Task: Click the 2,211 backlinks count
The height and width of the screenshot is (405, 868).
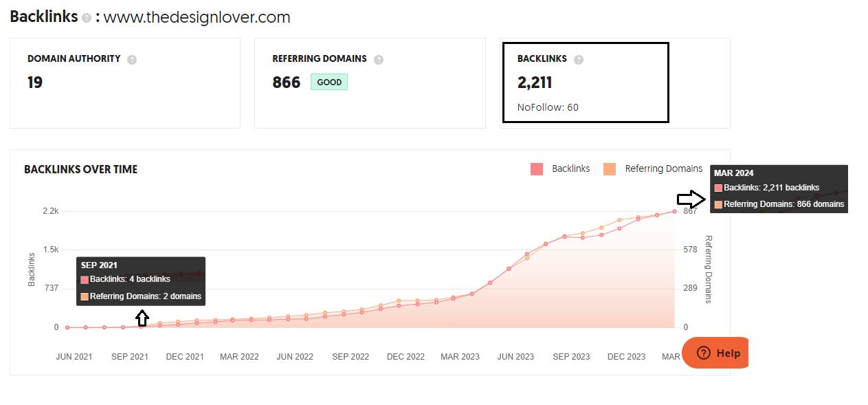Action: (x=535, y=83)
